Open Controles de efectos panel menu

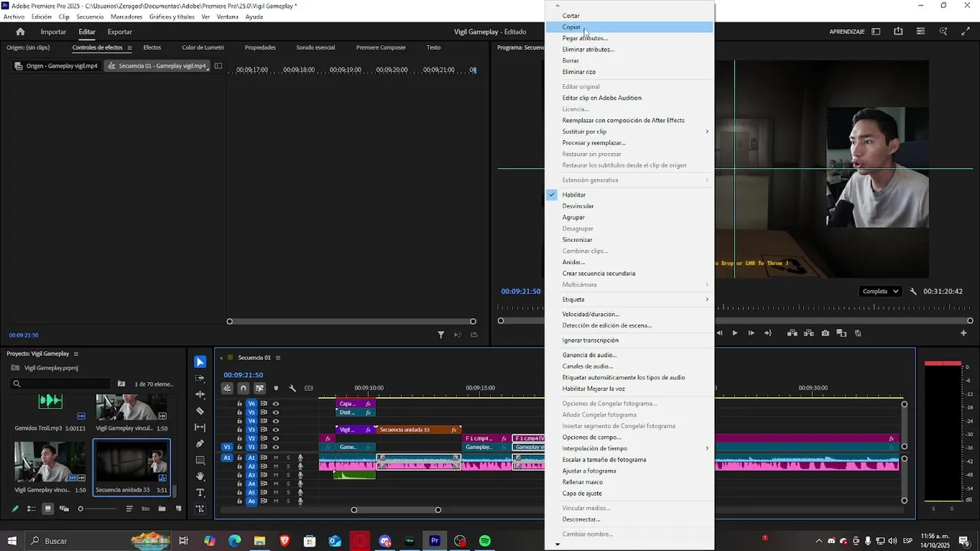(x=129, y=47)
